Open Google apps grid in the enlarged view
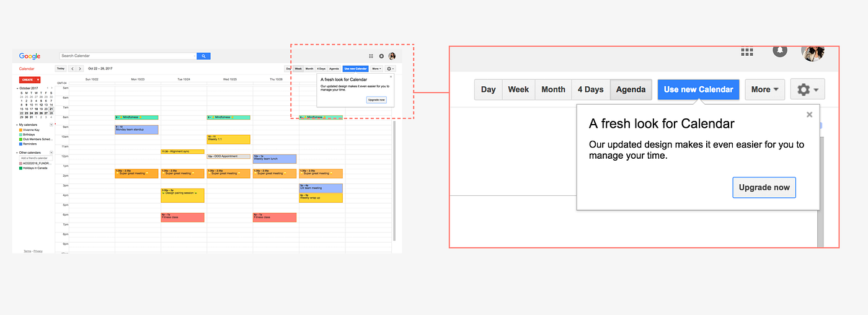868x315 pixels. [747, 53]
